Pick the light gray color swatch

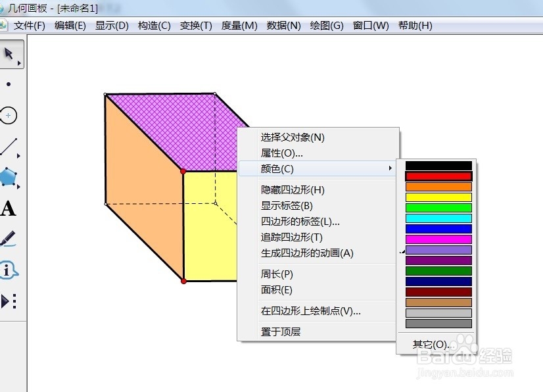438,313
